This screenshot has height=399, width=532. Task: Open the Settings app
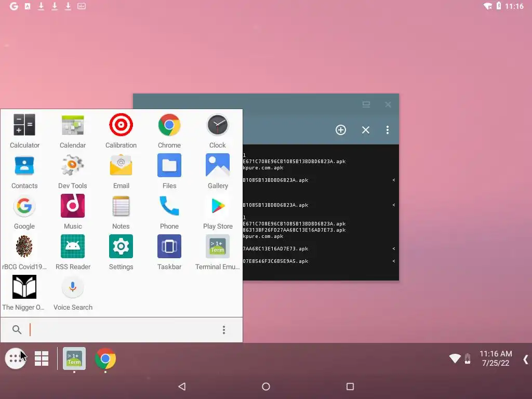pyautogui.click(x=121, y=253)
